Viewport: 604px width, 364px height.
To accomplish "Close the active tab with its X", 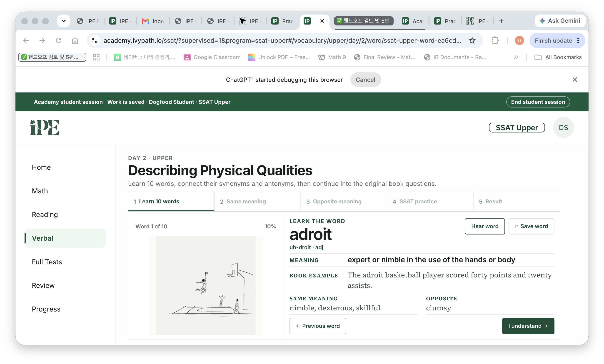I will (x=322, y=21).
